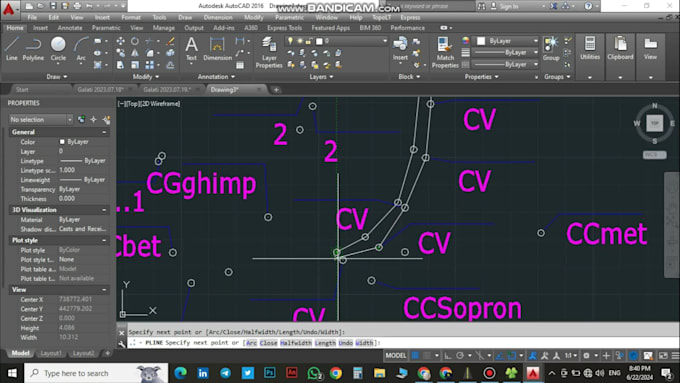Choose the Undo option in command line
The image size is (680, 383).
tap(346, 343)
